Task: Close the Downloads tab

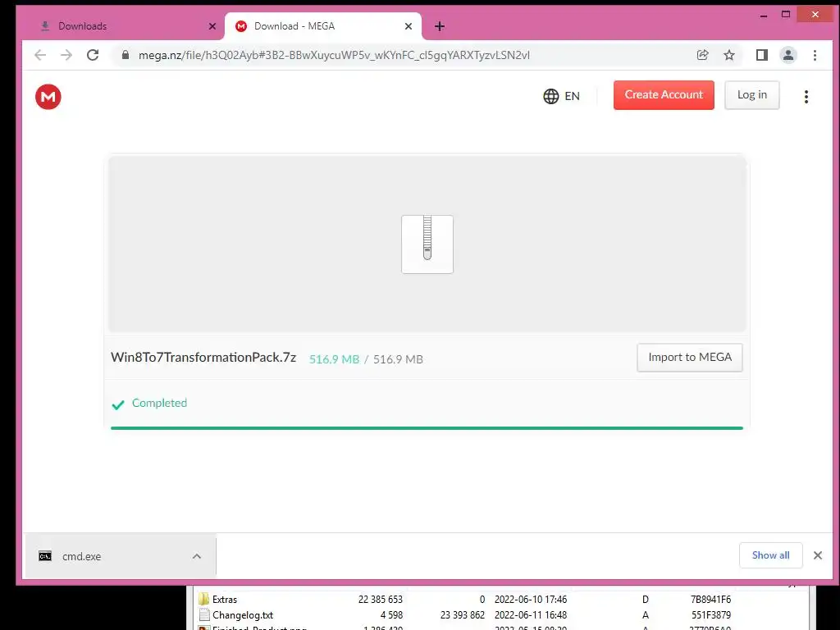Action: (212, 26)
